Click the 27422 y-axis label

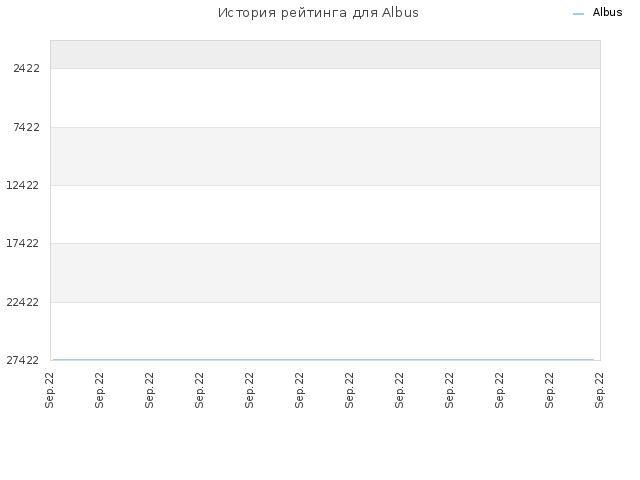pyautogui.click(x=22, y=360)
